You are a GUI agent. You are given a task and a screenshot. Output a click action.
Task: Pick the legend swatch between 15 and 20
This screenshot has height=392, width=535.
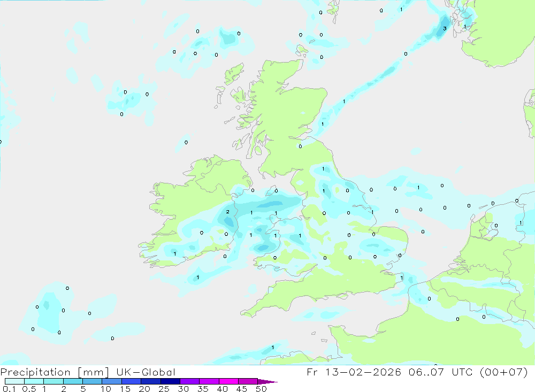click(x=132, y=381)
